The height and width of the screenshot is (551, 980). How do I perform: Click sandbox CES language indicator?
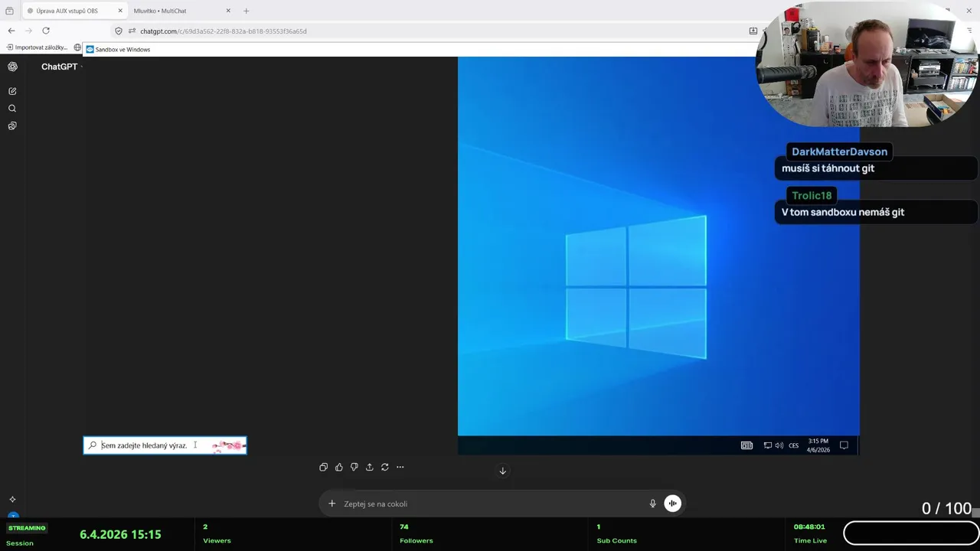point(793,445)
